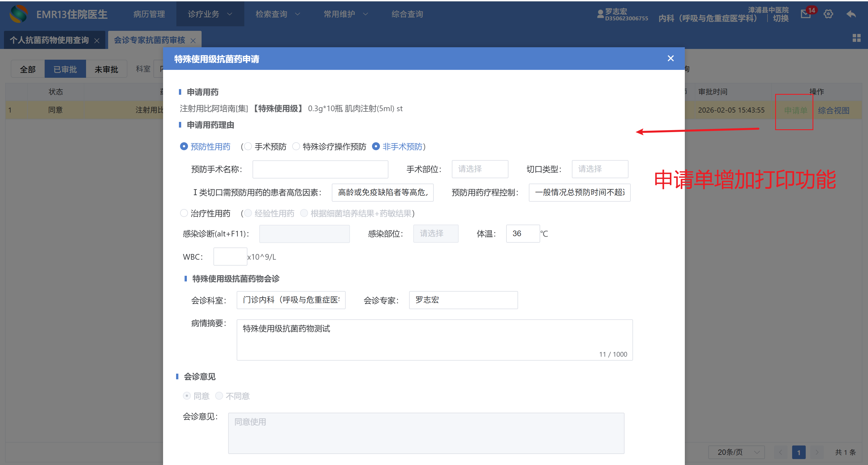The image size is (868, 465).
Task: Click the back arrow icon
Action: [x=851, y=14]
